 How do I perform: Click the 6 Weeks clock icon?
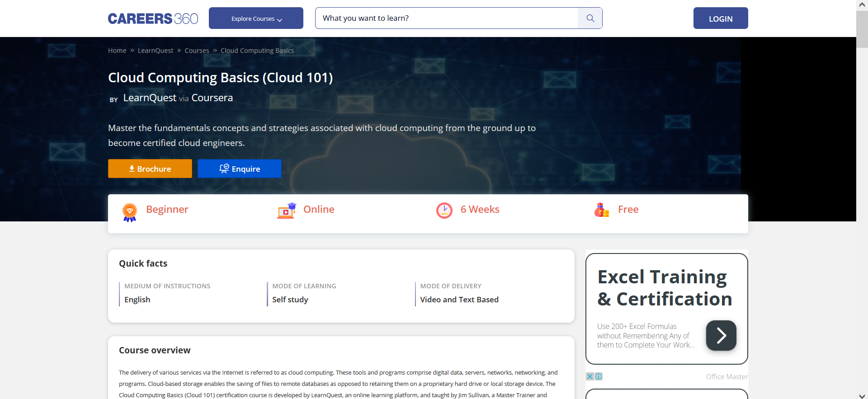(x=444, y=211)
